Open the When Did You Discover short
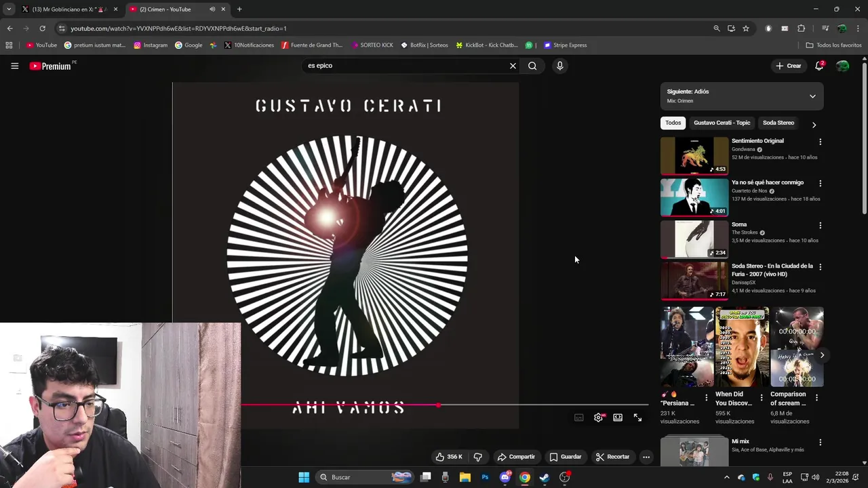This screenshot has width=868, height=488. pyautogui.click(x=742, y=346)
